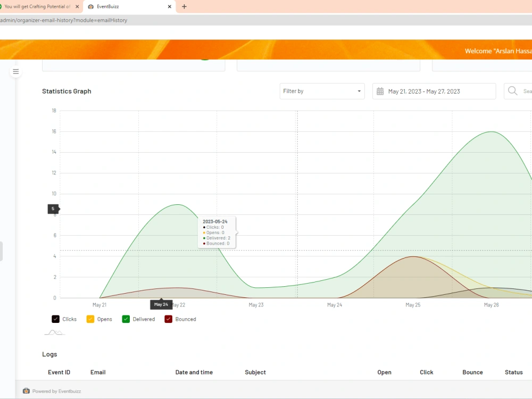Click the Delivered legend label

coord(144,319)
